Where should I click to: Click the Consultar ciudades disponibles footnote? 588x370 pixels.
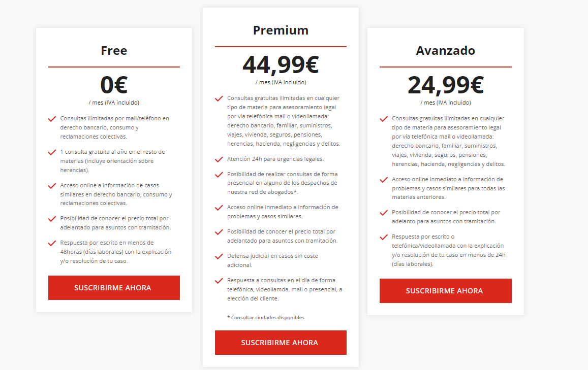(x=266, y=318)
